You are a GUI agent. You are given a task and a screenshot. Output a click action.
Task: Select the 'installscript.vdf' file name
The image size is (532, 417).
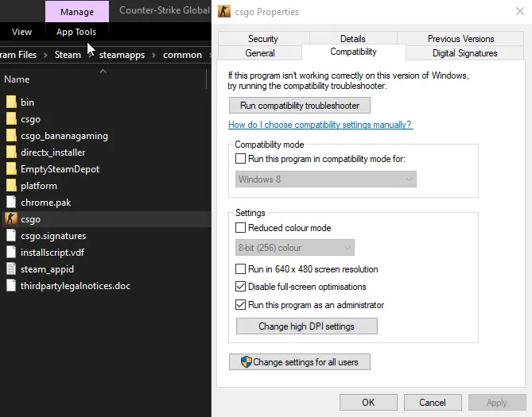pos(52,253)
